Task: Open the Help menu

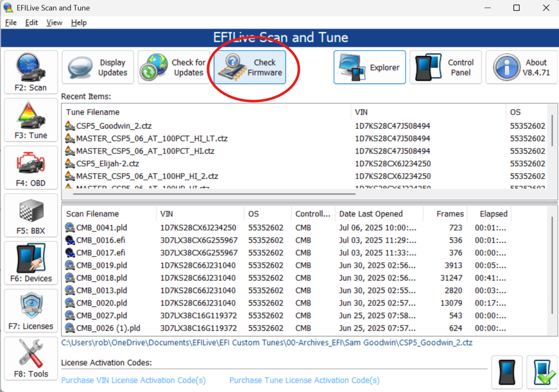Action: pos(79,23)
